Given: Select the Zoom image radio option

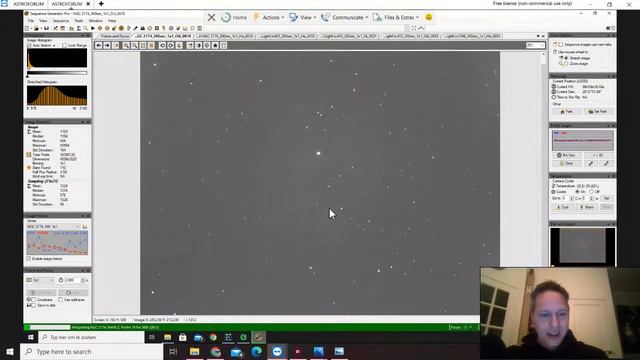Looking at the screenshot, I should coord(566,64).
